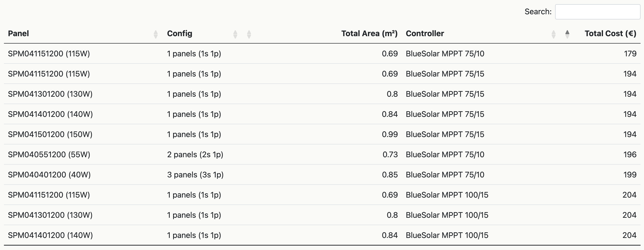Sort table by Panel header text
Image resolution: width=644 pixels, height=250 pixels.
18,33
